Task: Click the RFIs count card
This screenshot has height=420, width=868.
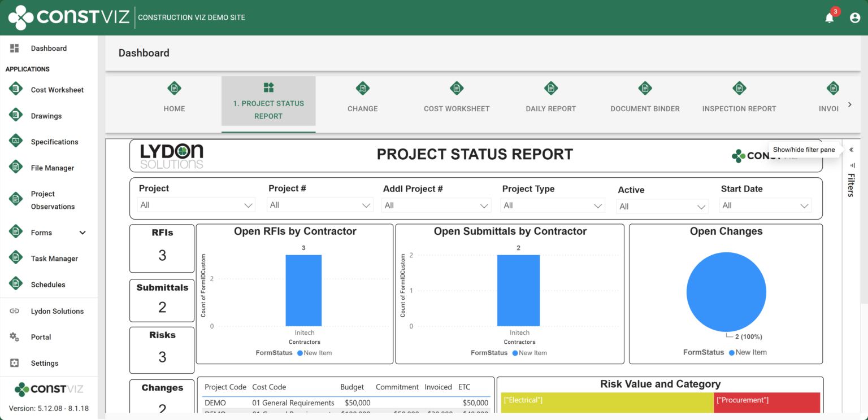Action: coord(162,248)
